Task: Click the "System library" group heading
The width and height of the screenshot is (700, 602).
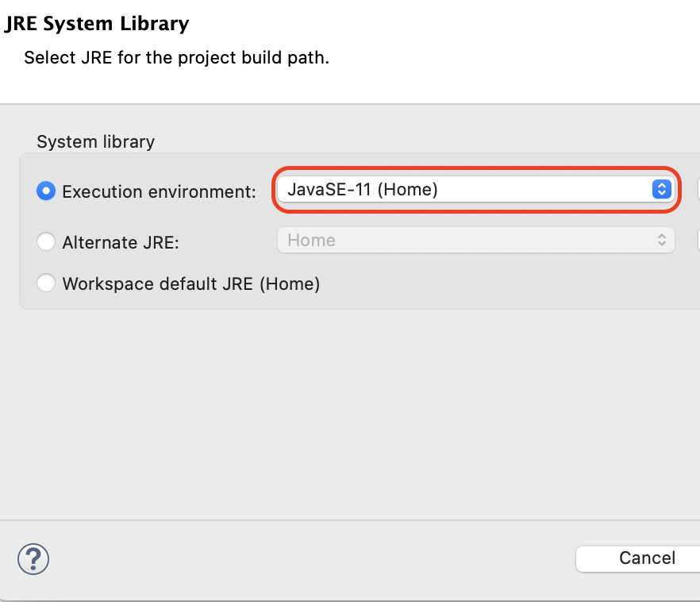Action: point(95,141)
